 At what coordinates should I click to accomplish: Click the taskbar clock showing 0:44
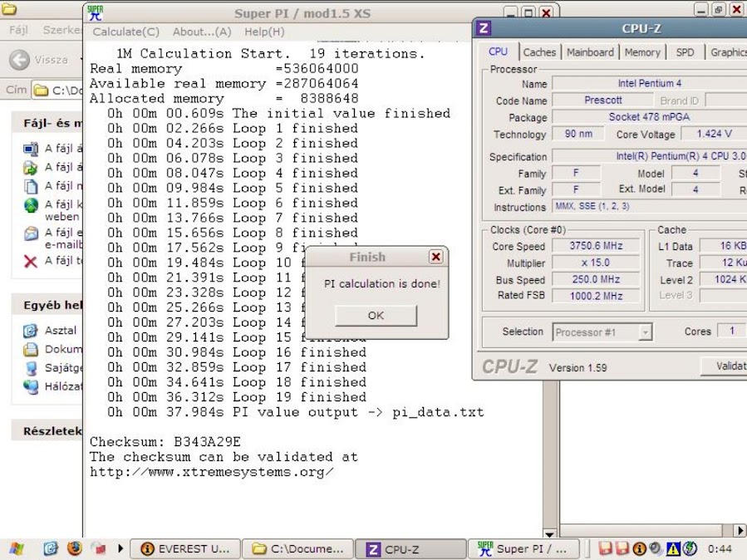pos(720,549)
